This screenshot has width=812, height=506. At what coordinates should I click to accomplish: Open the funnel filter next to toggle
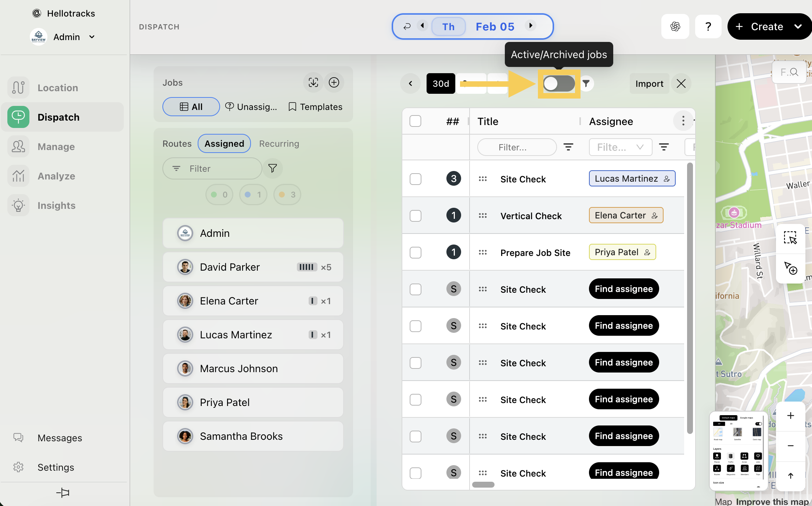tap(586, 83)
